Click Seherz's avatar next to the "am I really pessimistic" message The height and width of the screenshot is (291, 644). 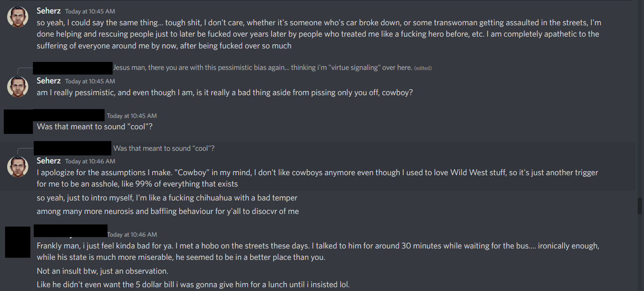[18, 87]
